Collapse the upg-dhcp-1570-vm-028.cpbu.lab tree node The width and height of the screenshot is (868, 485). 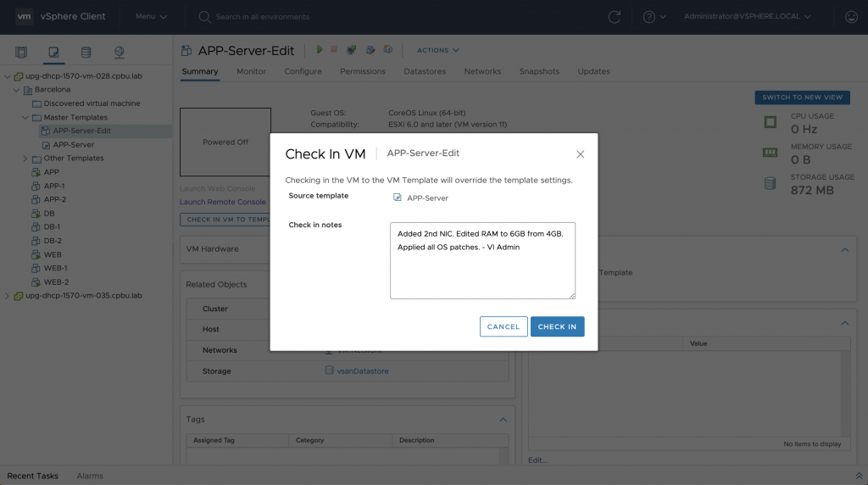[x=7, y=76]
